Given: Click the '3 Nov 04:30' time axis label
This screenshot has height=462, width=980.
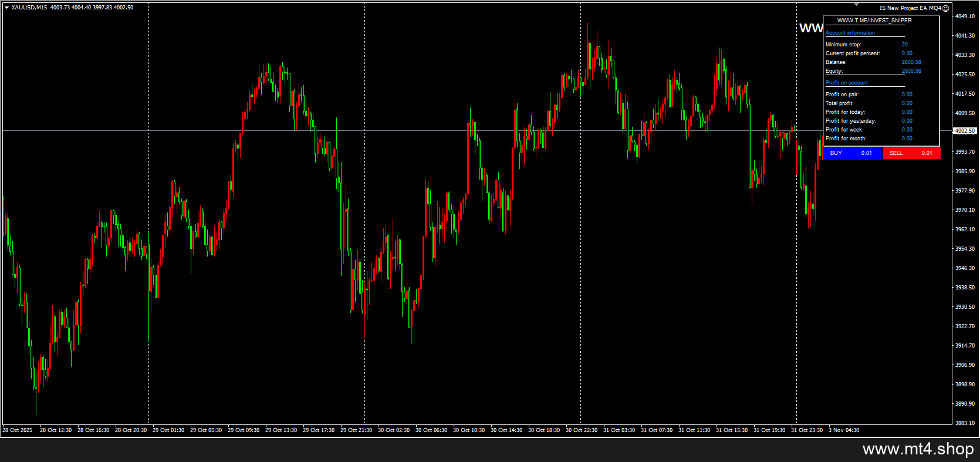Looking at the screenshot, I should click(844, 430).
